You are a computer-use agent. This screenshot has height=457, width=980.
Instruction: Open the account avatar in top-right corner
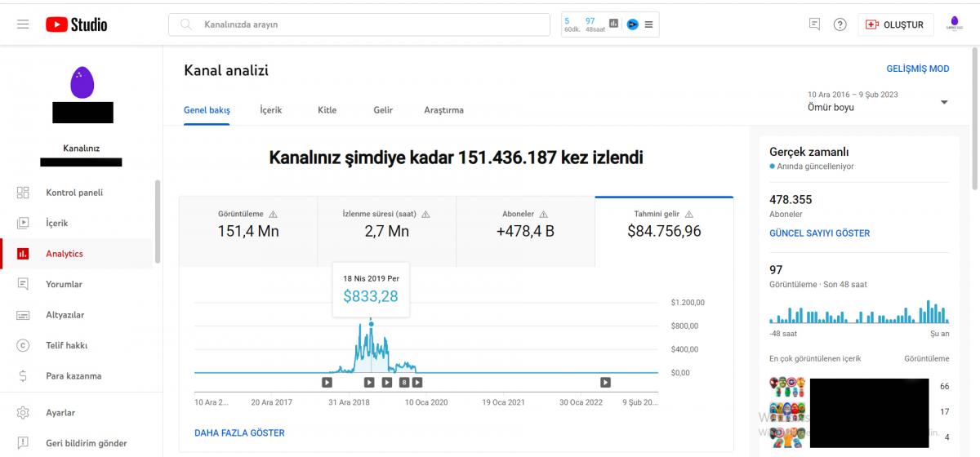[955, 24]
